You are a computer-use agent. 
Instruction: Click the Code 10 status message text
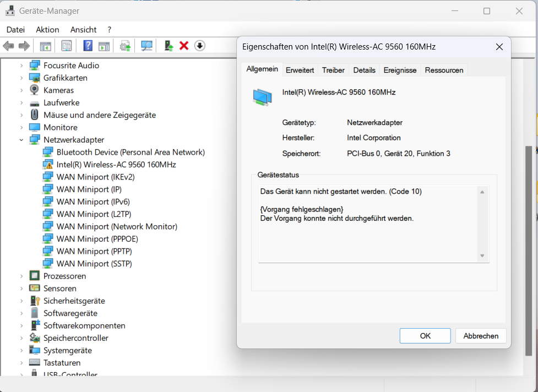[341, 192]
